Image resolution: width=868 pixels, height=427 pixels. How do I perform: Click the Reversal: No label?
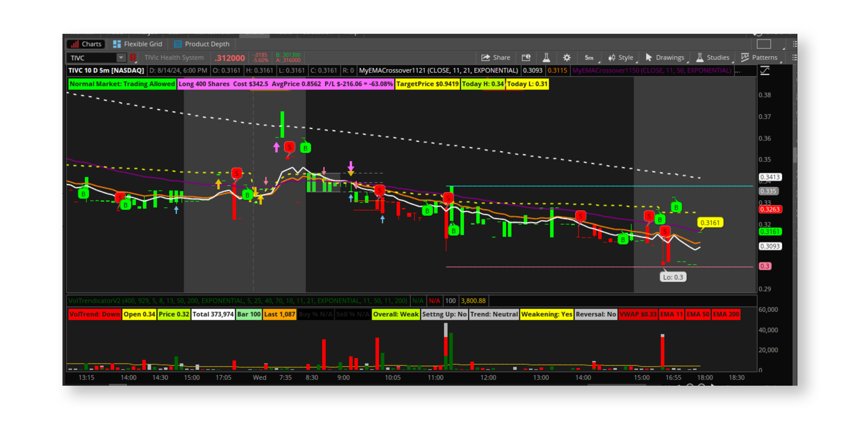596,314
